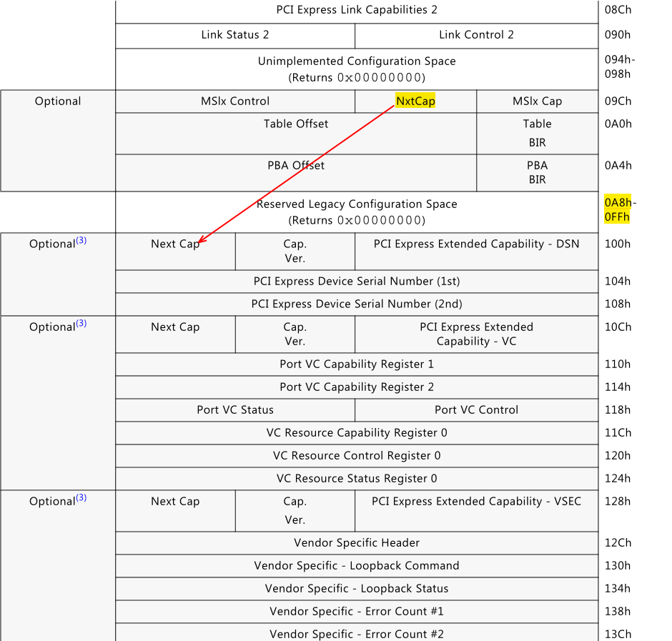Select the Link Status 2 cell

(x=235, y=35)
